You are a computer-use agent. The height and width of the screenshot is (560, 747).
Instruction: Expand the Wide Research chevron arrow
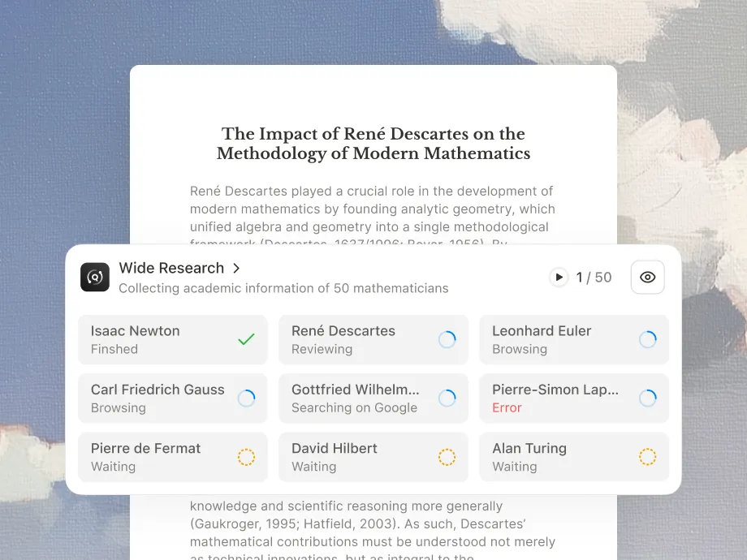236,268
